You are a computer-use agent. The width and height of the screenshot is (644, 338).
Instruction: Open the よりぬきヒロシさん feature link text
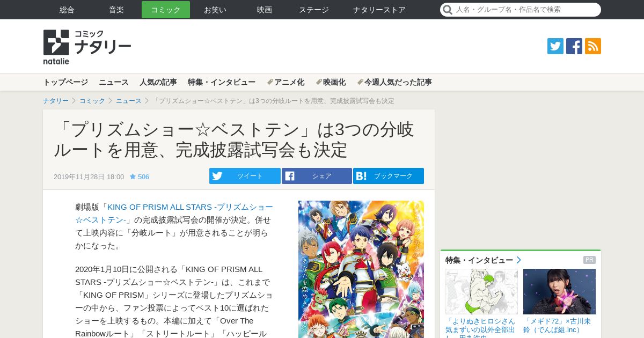pos(480,327)
